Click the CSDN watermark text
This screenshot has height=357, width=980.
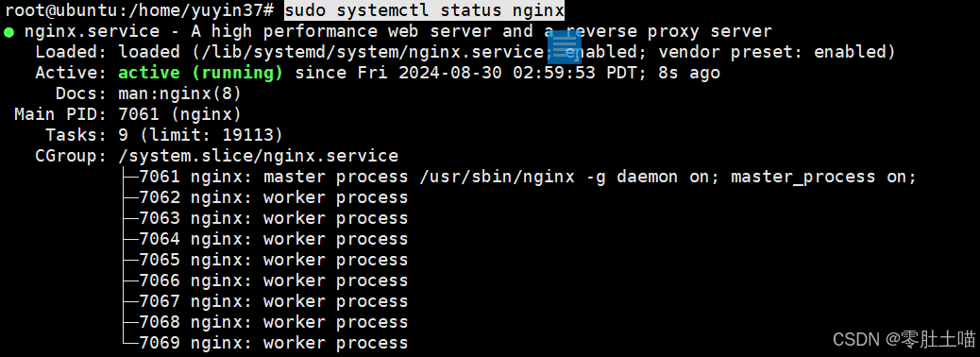tap(904, 339)
